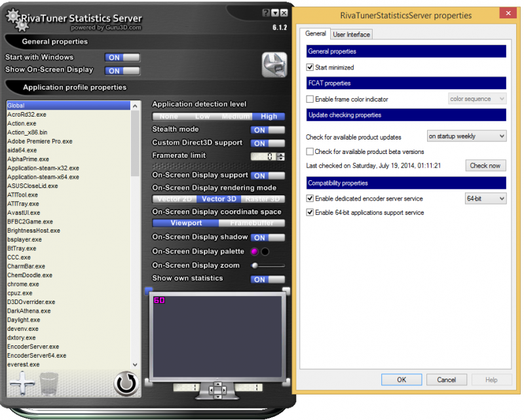Screen dimensions: 524x420
Task: Uncheck Enable dedicated encoder server service
Action: click(x=310, y=199)
